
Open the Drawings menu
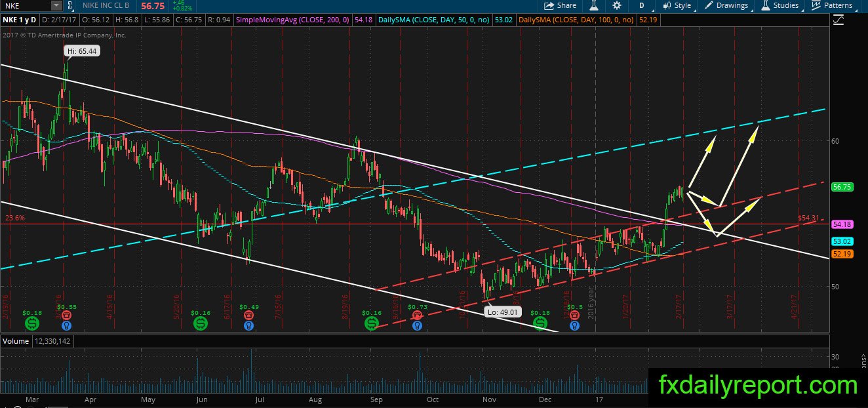[726, 5]
